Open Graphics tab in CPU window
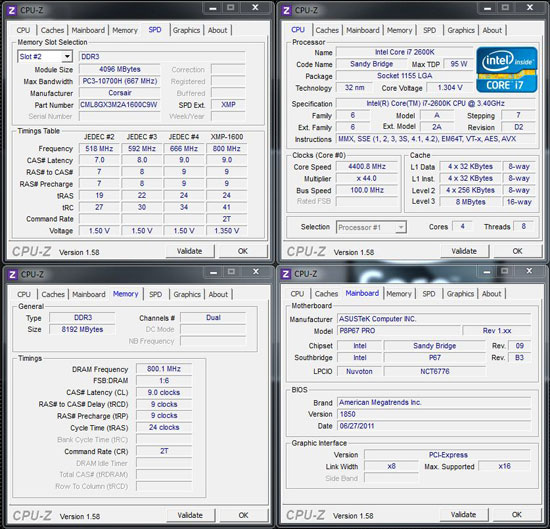This screenshot has width=550, height=529. (x=461, y=30)
